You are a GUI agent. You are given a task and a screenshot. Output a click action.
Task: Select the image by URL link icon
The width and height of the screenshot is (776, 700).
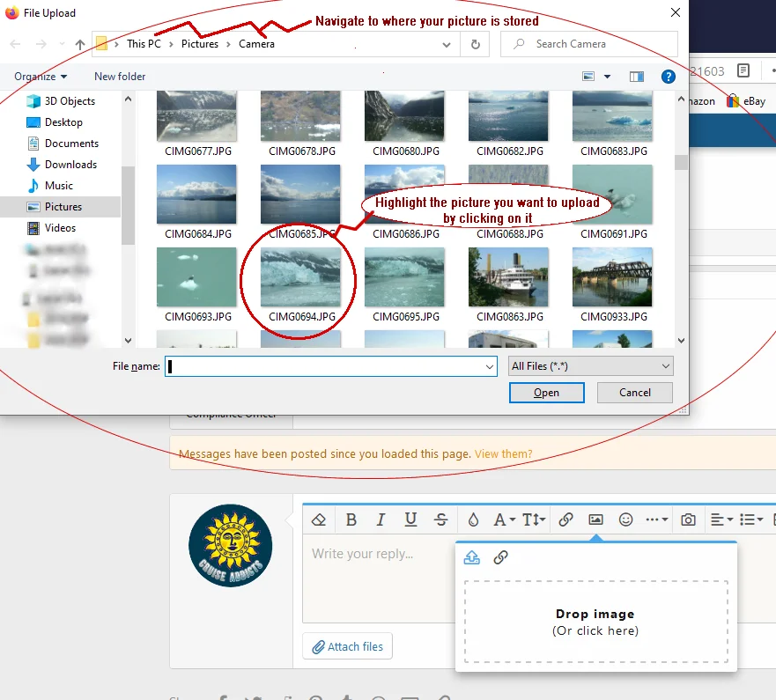point(501,557)
